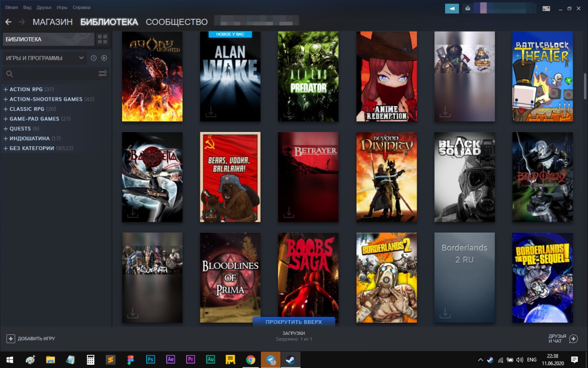Select the Alan Wake game cover
Screen dimensions: 588x368
pyautogui.click(x=230, y=76)
